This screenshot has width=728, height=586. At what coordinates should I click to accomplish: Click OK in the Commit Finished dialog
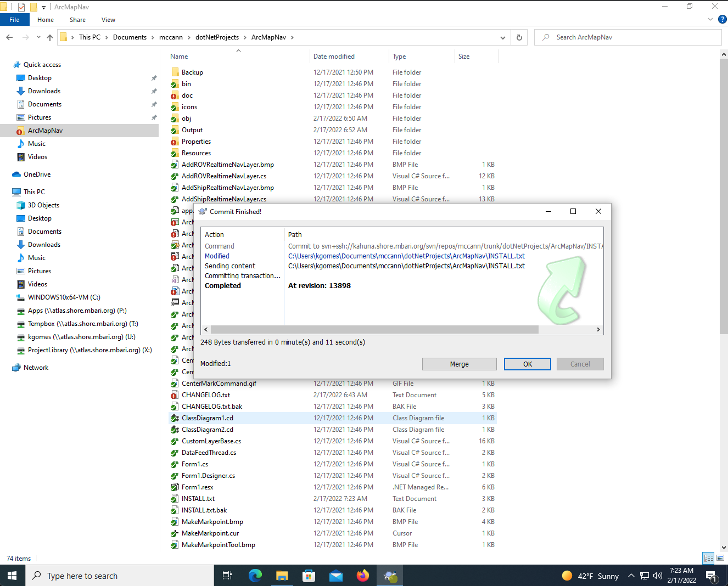[528, 364]
